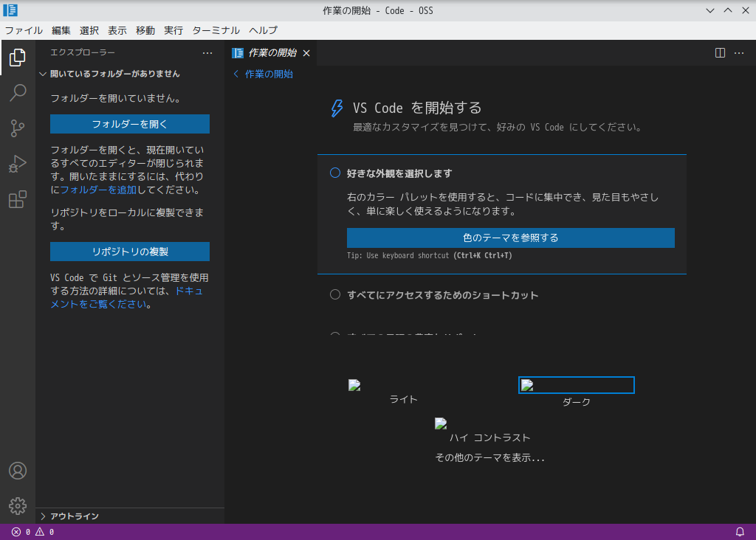
Task: Open the ターミナル menu
Action: click(216, 30)
